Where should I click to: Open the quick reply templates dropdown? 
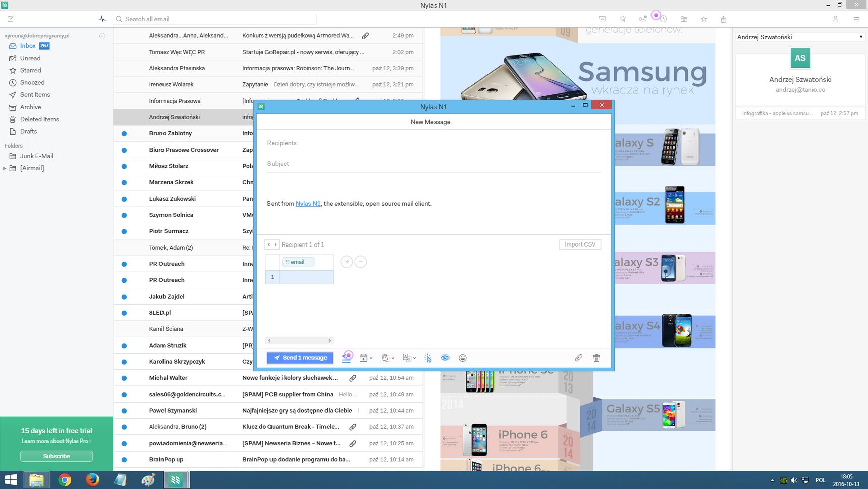click(388, 358)
